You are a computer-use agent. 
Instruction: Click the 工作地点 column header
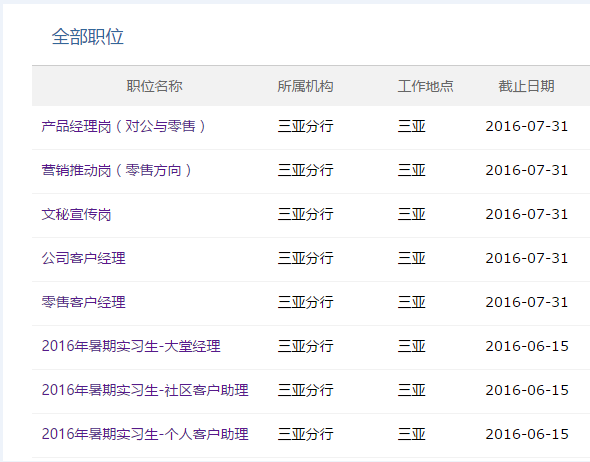(426, 86)
